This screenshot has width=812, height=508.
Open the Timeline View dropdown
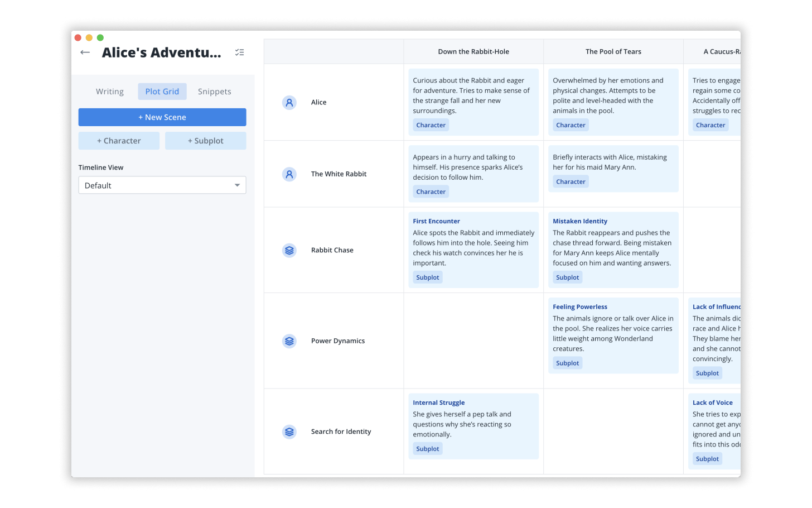(x=162, y=185)
